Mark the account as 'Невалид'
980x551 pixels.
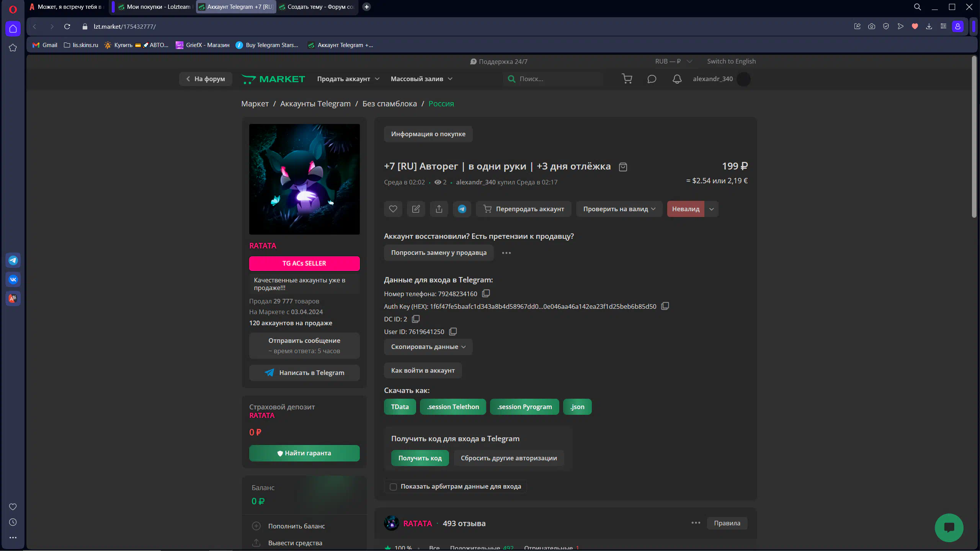(x=686, y=209)
